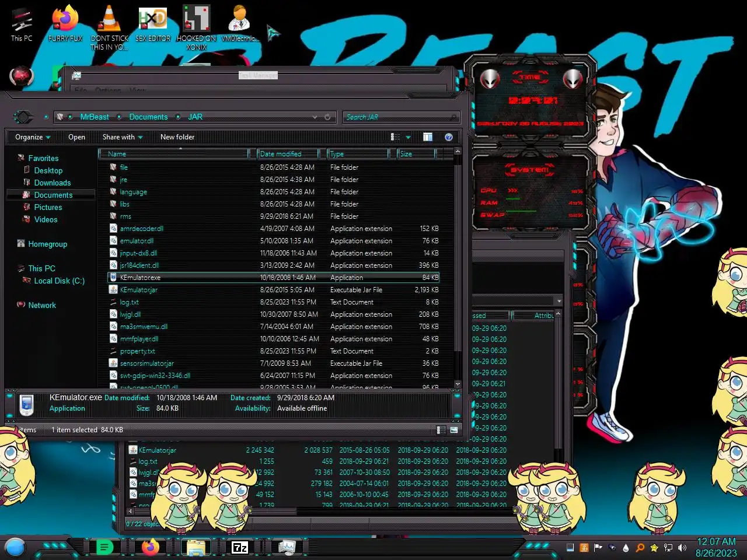Open the HOOKED ON XONIX desktop shortcut

click(x=197, y=28)
